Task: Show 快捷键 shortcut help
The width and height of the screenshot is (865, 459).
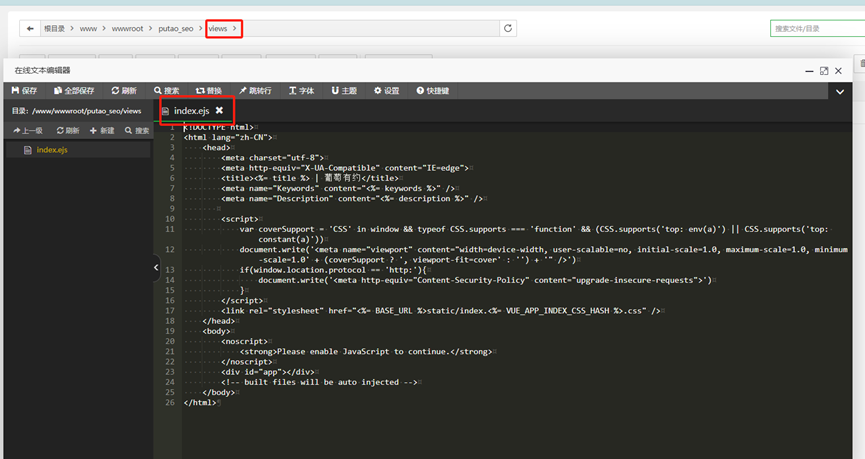Action: [432, 90]
